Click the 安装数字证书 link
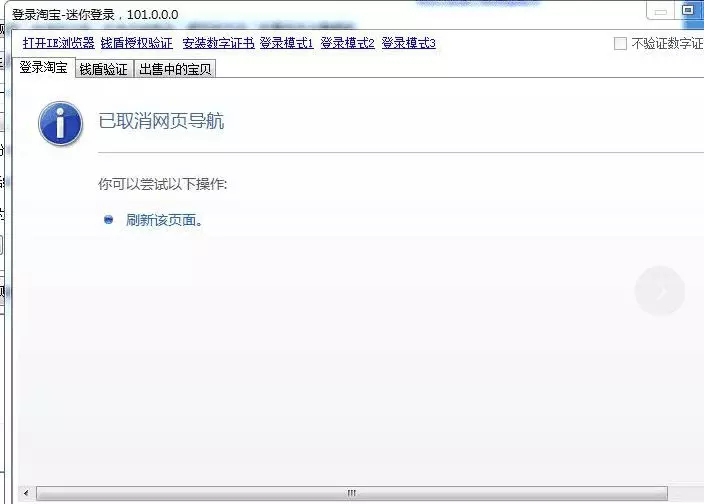705x504 pixels. click(219, 43)
